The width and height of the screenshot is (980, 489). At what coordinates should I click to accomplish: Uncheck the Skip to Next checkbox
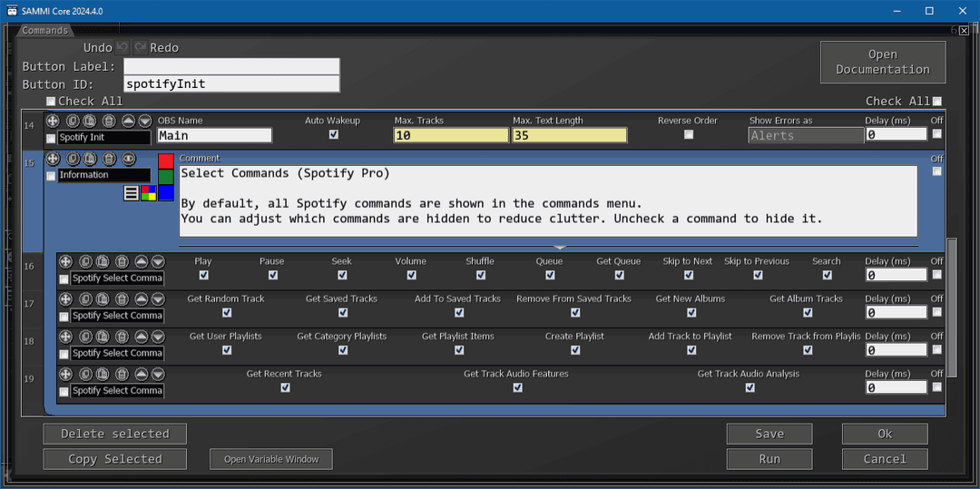point(688,275)
